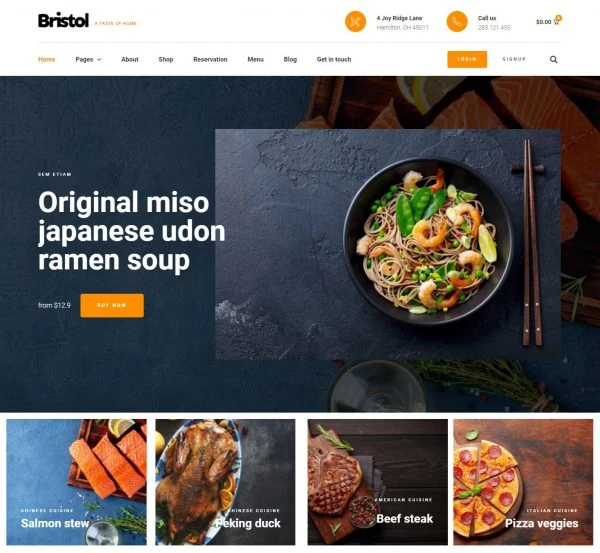
Task: Click the Buy Now button
Action: [112, 305]
